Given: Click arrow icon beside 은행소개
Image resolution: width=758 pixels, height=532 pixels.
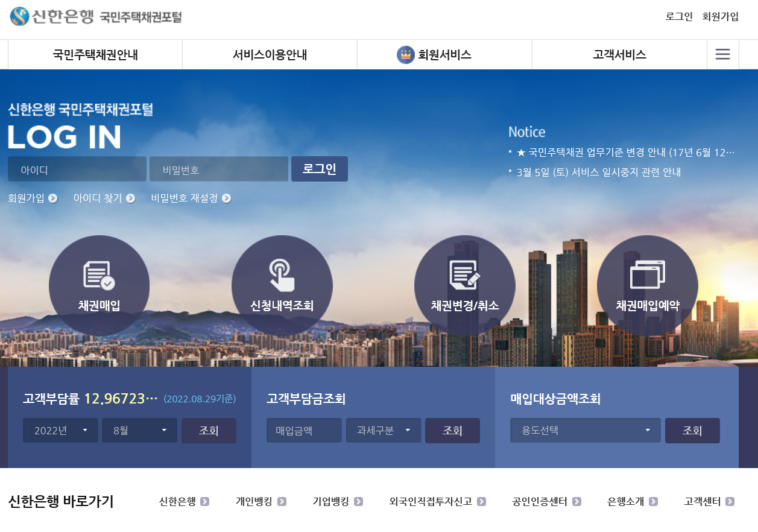Looking at the screenshot, I should 653,501.
